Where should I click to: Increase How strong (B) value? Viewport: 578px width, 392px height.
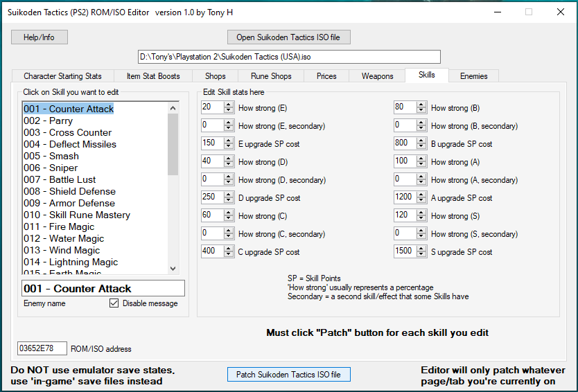click(421, 105)
